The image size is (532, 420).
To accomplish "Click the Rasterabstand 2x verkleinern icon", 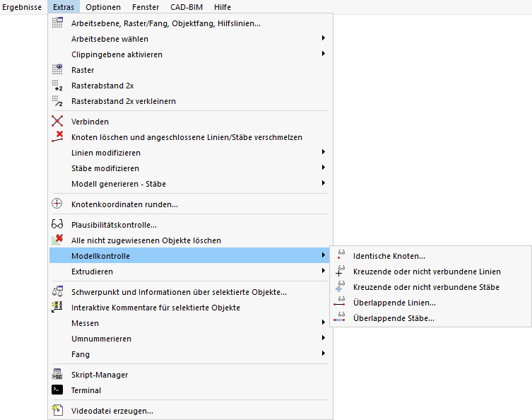I will tap(57, 101).
